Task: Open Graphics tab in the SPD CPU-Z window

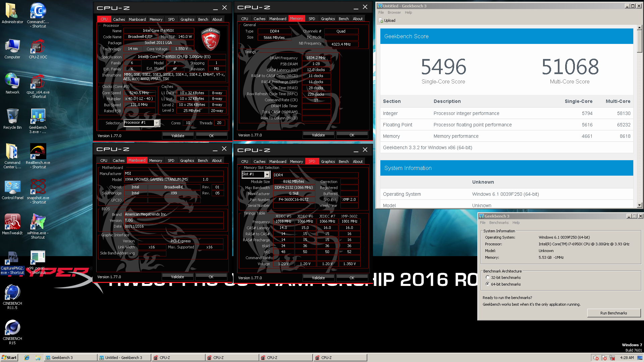Action: click(328, 162)
